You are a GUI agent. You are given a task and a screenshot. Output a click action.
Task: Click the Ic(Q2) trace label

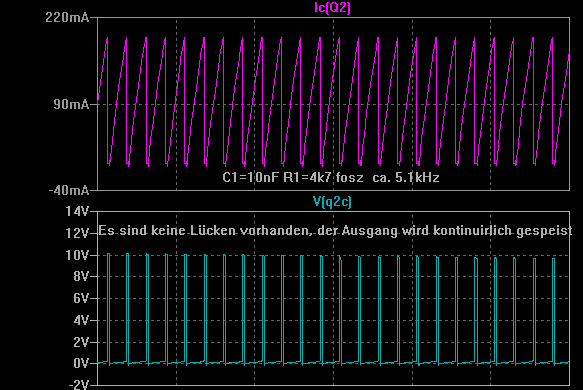332,8
